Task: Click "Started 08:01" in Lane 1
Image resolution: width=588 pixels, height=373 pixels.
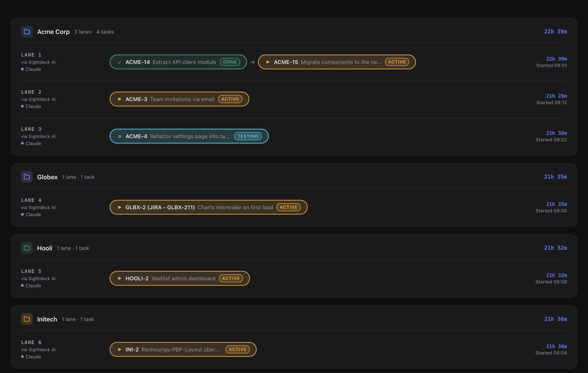Action: 552,65
